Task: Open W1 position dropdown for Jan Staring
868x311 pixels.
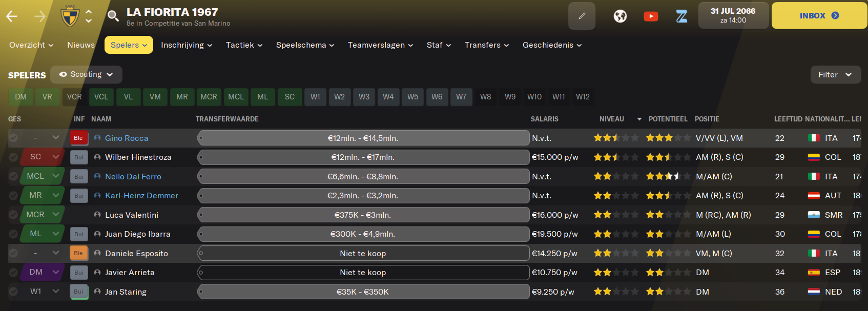Action: click(x=43, y=291)
